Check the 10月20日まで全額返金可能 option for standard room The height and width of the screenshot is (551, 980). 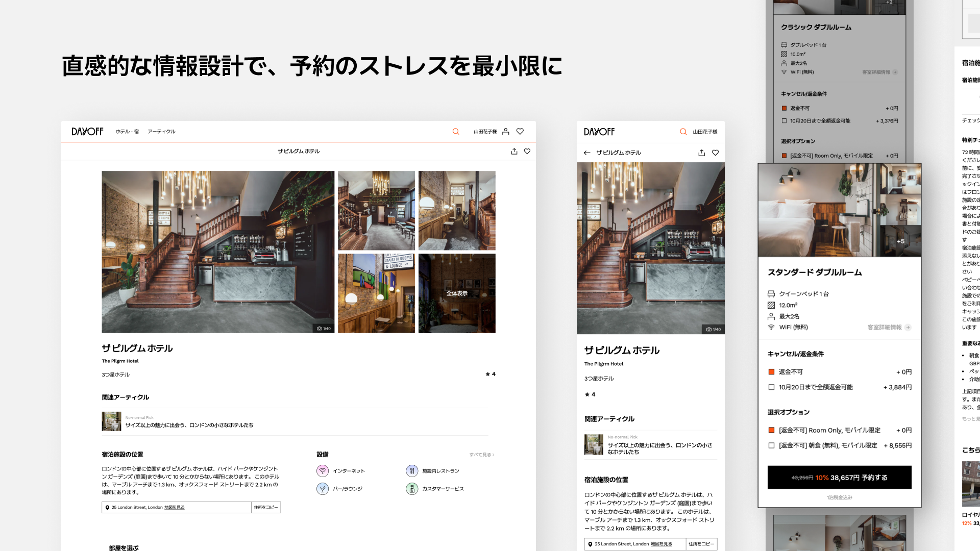(771, 387)
